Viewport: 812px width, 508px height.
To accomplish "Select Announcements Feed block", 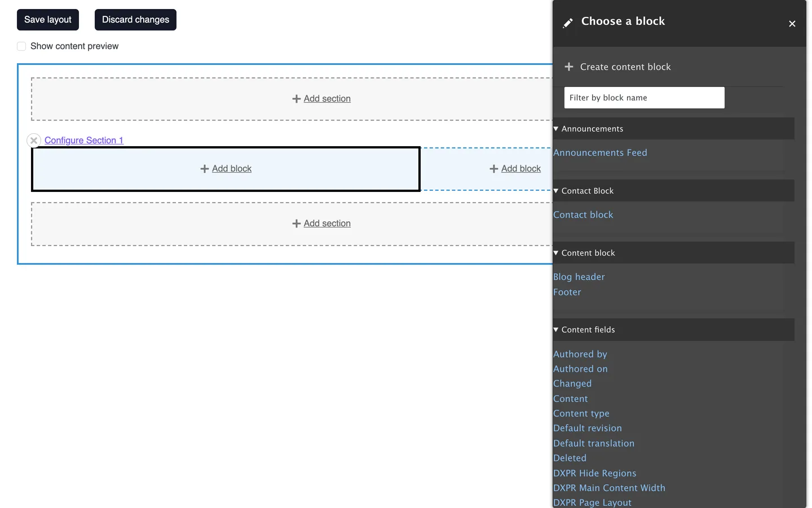I will point(600,152).
